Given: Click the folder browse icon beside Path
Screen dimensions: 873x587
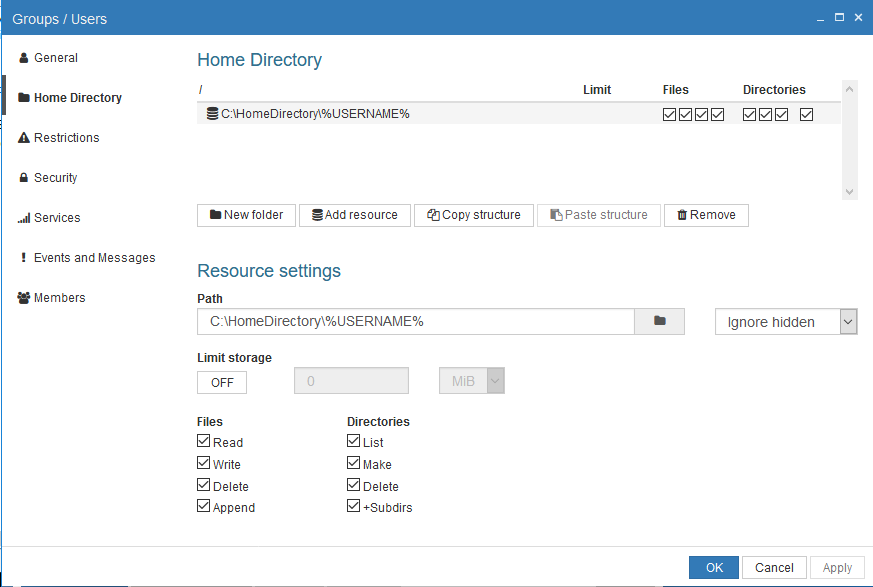Looking at the screenshot, I should pyautogui.click(x=659, y=321).
